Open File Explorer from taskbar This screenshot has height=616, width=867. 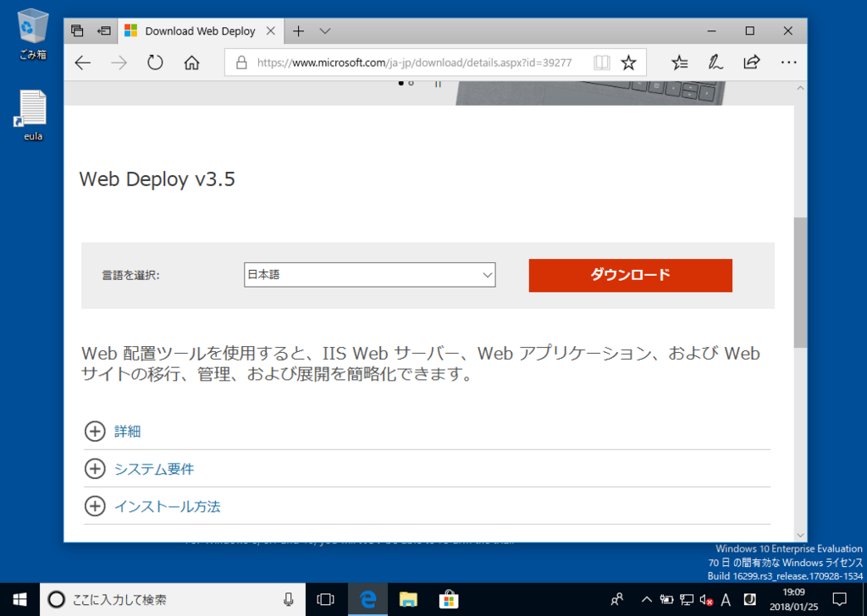(408, 599)
